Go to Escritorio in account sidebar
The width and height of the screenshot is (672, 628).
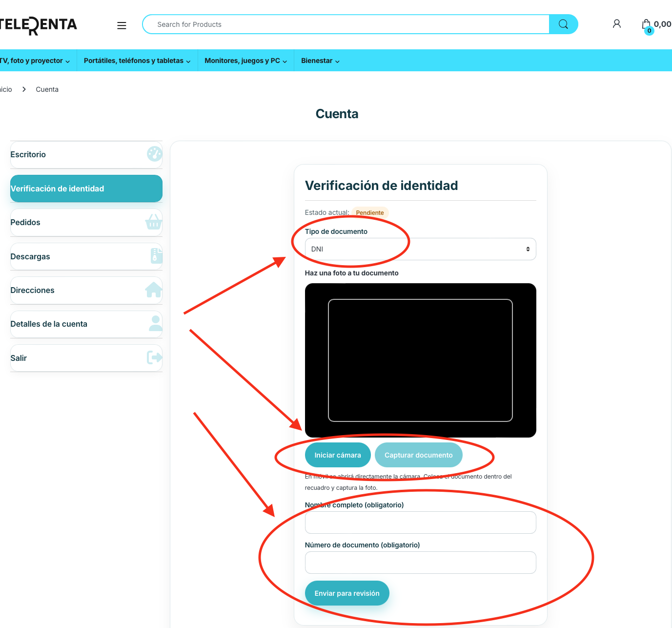[x=28, y=155]
